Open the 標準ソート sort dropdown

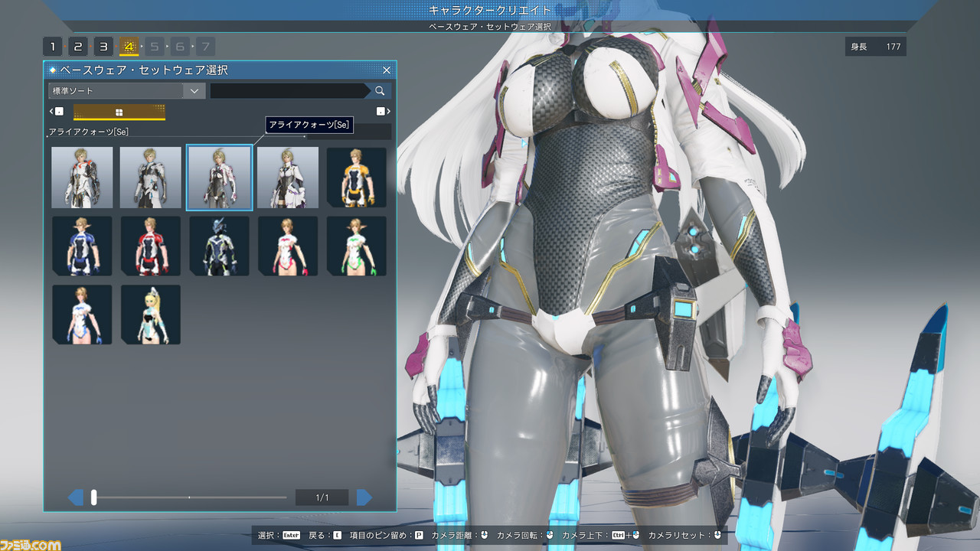tap(127, 91)
